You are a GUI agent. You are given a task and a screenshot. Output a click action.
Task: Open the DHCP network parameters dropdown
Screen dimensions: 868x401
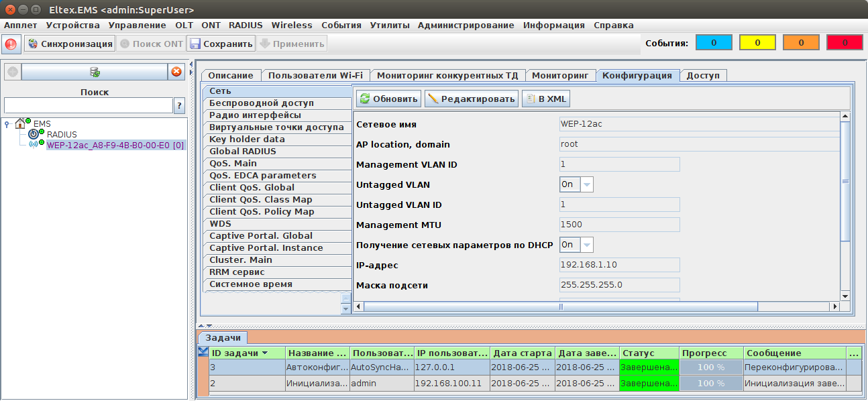[x=586, y=245]
